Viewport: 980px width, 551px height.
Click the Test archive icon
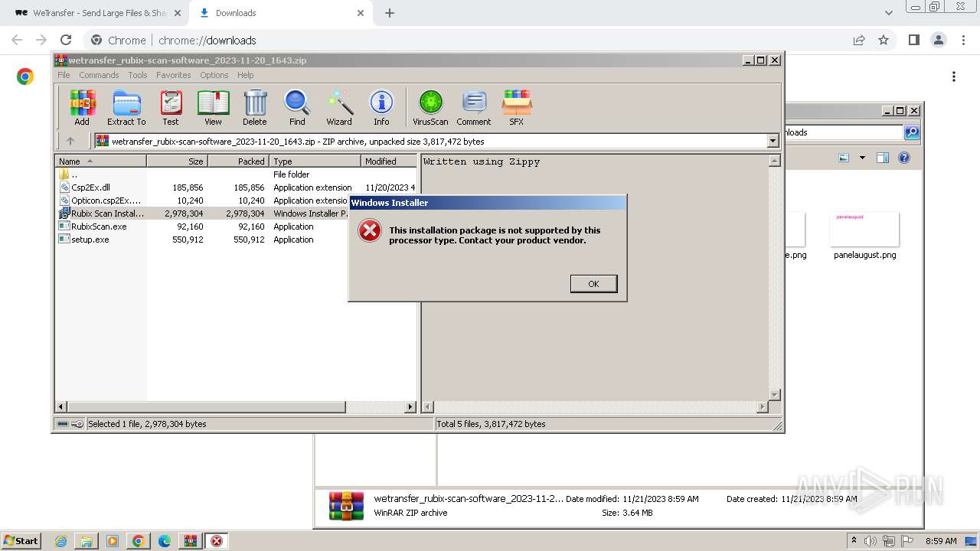171,107
